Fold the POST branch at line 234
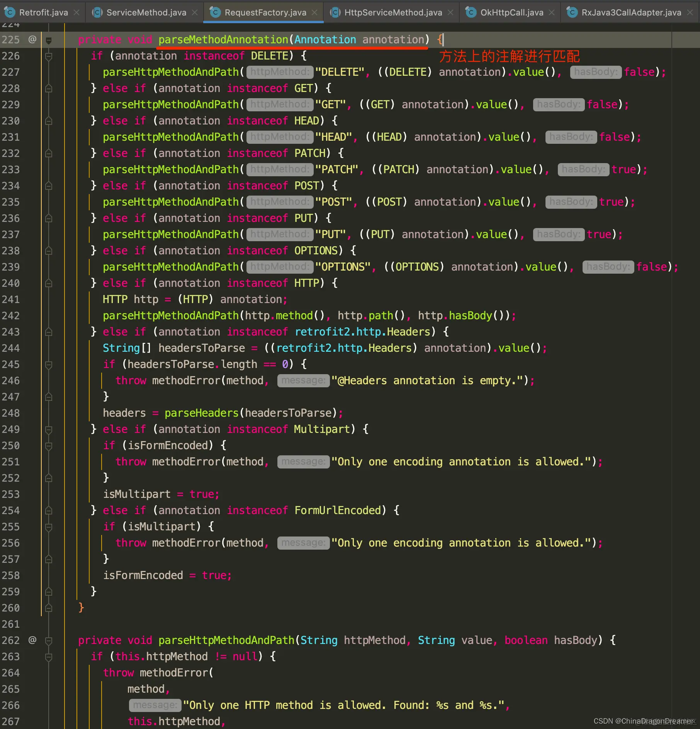The image size is (700, 729). coord(49,186)
